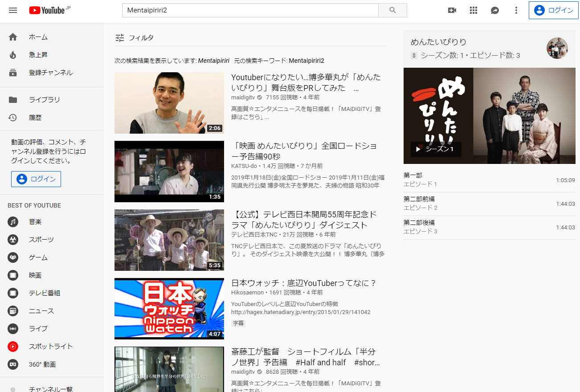Select the 第二部前編 episode row
Image resolution: width=580 pixels, height=392 pixels.
pos(489,204)
